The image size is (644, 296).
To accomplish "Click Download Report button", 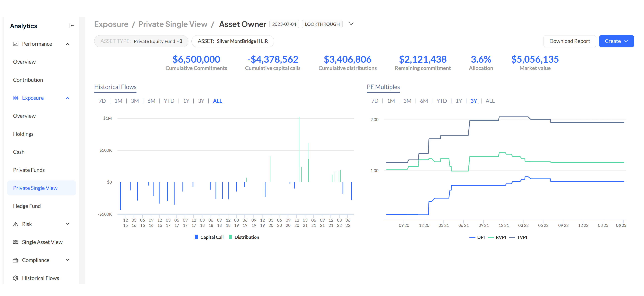I will [x=570, y=41].
